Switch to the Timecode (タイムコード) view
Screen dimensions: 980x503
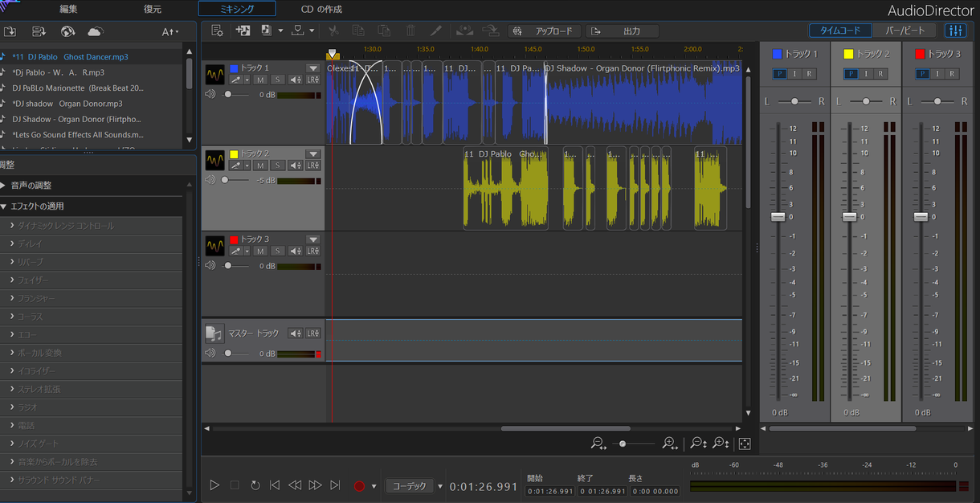pyautogui.click(x=840, y=31)
